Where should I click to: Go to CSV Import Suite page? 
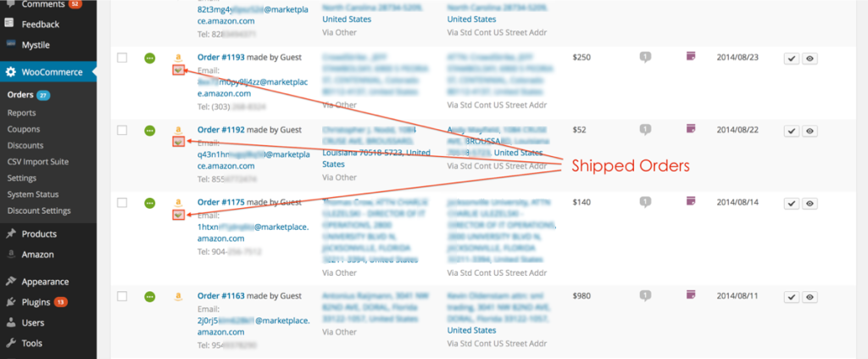click(x=37, y=161)
